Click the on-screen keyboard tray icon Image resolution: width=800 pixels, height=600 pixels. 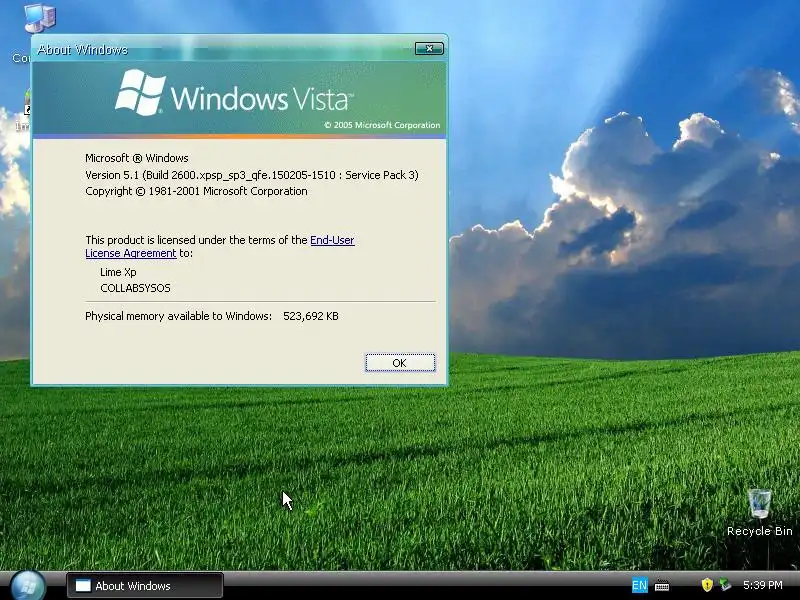point(662,585)
